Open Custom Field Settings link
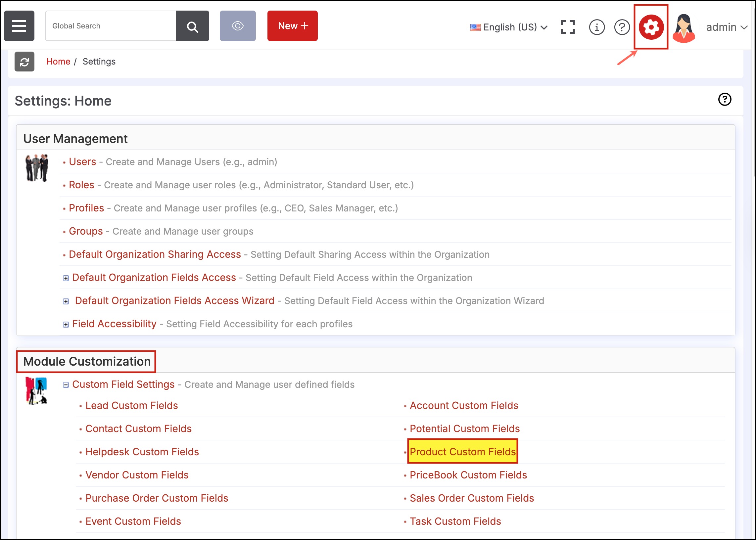The image size is (756, 540). (123, 384)
